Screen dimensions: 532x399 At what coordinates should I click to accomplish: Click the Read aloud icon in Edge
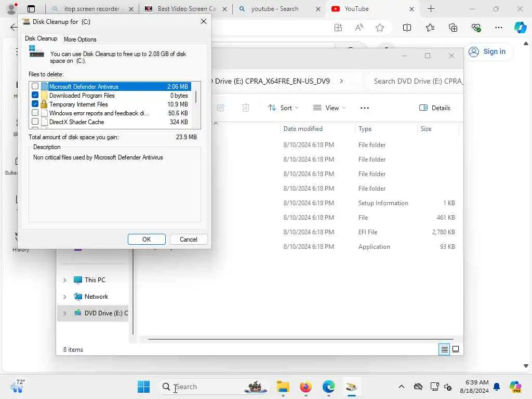tap(359, 28)
